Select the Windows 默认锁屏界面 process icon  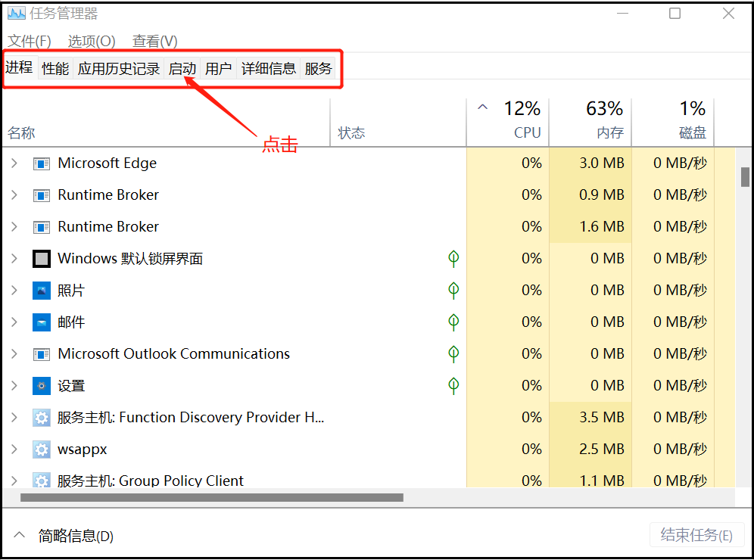(42, 259)
